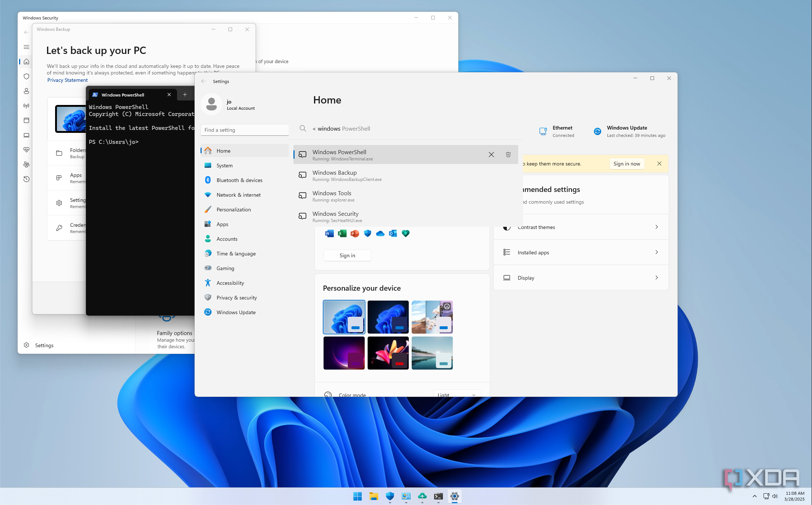Select the Windows Backup search result

tap(405, 175)
